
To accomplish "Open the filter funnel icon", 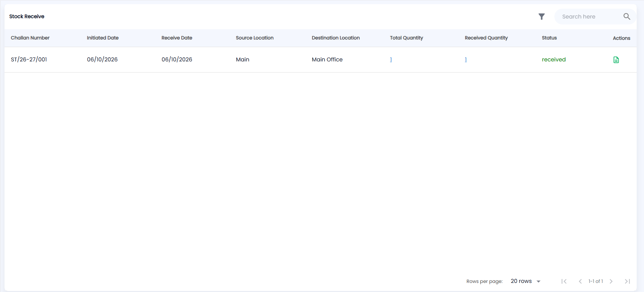I will (x=541, y=16).
